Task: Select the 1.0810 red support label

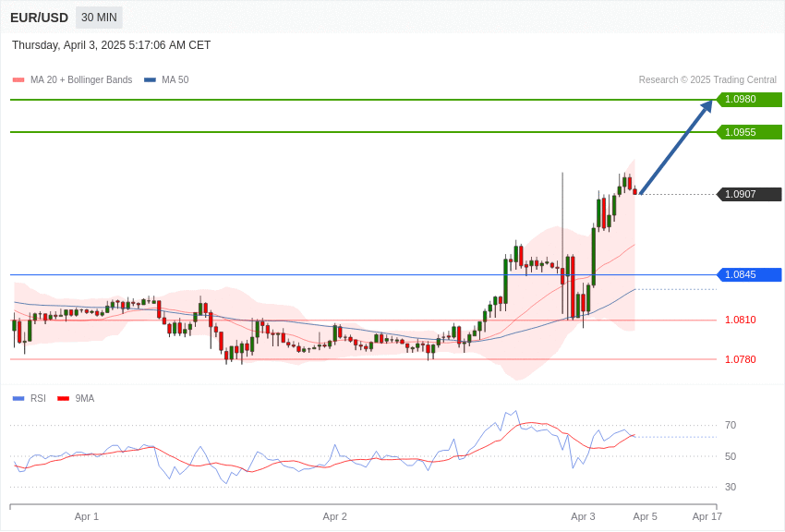Action: tap(740, 320)
